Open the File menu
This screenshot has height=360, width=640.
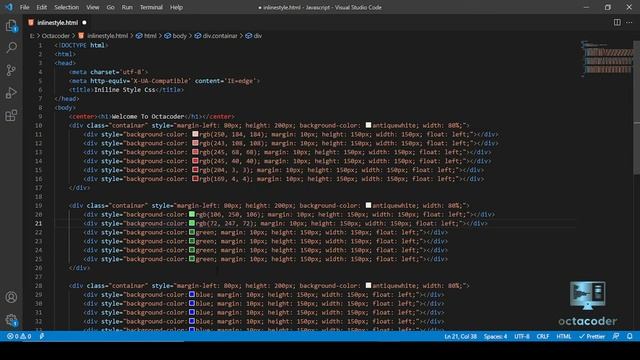[24, 7]
